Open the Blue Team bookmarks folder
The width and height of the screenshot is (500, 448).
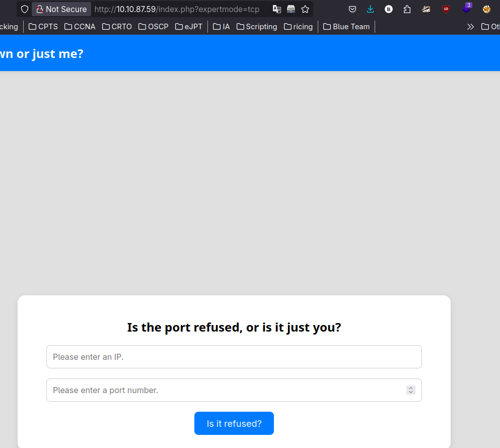[346, 27]
